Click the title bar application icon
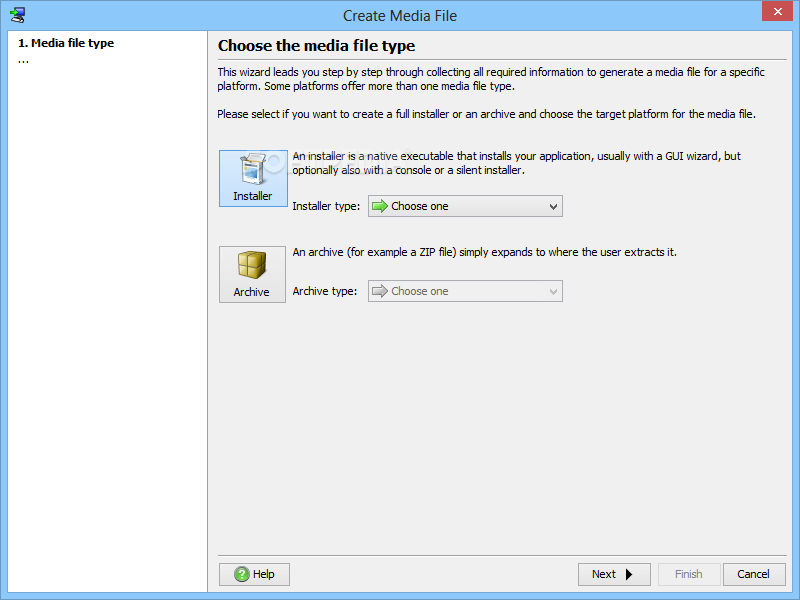The image size is (800, 600). pos(17,15)
